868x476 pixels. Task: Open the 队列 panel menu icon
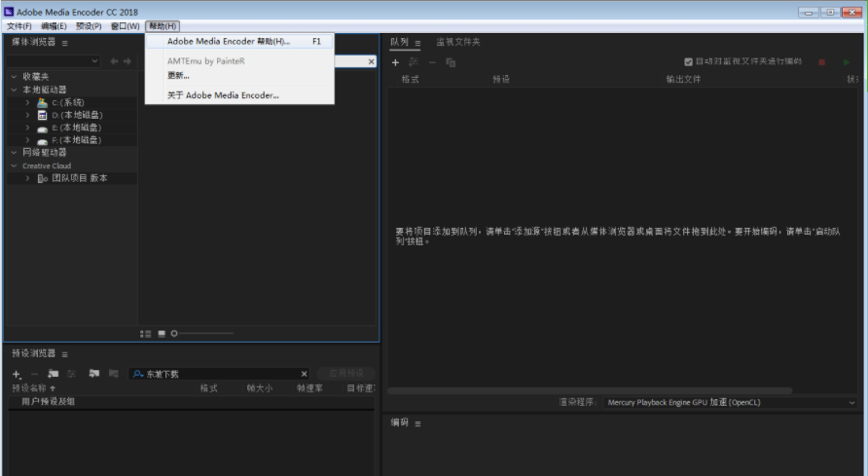(x=418, y=43)
